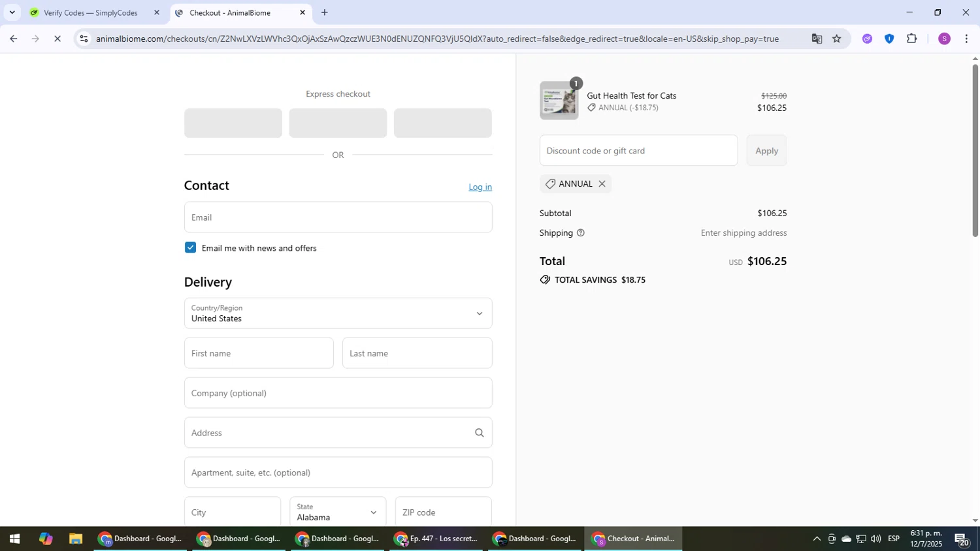Open the volume control in tray

(x=875, y=539)
